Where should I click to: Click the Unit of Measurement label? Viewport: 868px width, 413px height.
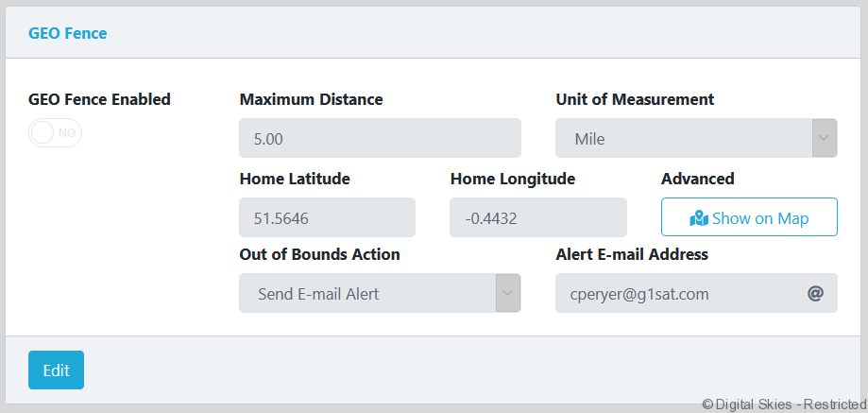click(x=635, y=99)
